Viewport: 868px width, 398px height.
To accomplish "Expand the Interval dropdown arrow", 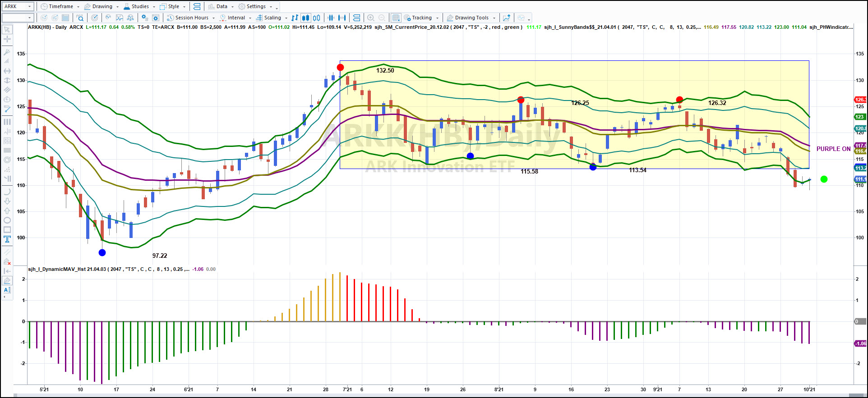I will (250, 18).
